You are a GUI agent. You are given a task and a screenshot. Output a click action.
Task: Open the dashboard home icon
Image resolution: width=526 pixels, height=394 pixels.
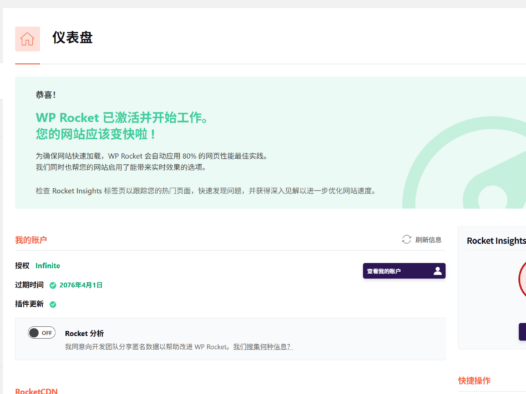click(28, 39)
